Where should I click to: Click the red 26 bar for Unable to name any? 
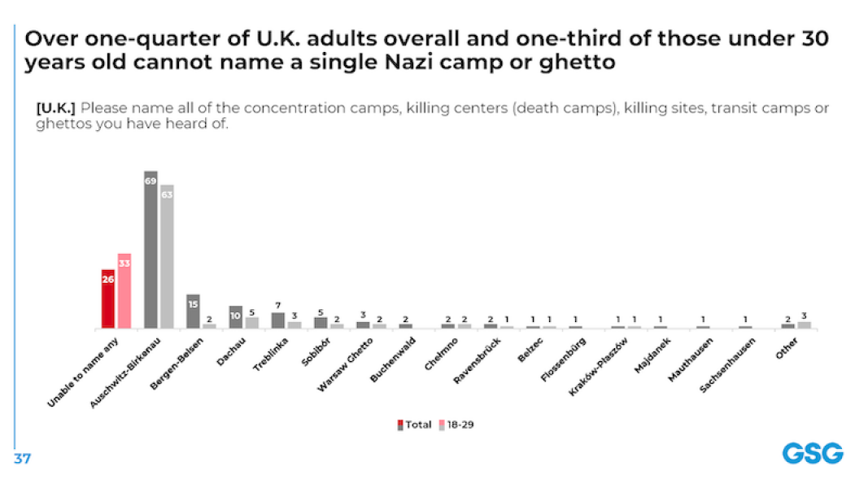pos(108,298)
